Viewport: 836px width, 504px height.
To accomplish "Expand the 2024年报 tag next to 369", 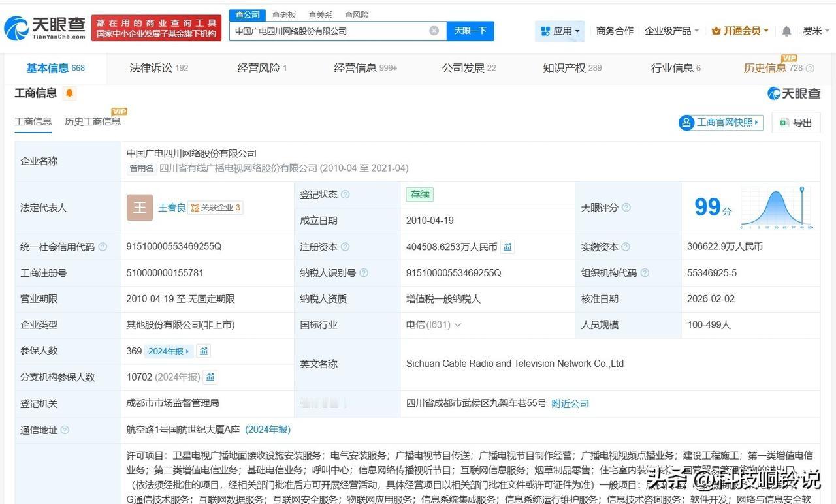I will pyautogui.click(x=169, y=351).
